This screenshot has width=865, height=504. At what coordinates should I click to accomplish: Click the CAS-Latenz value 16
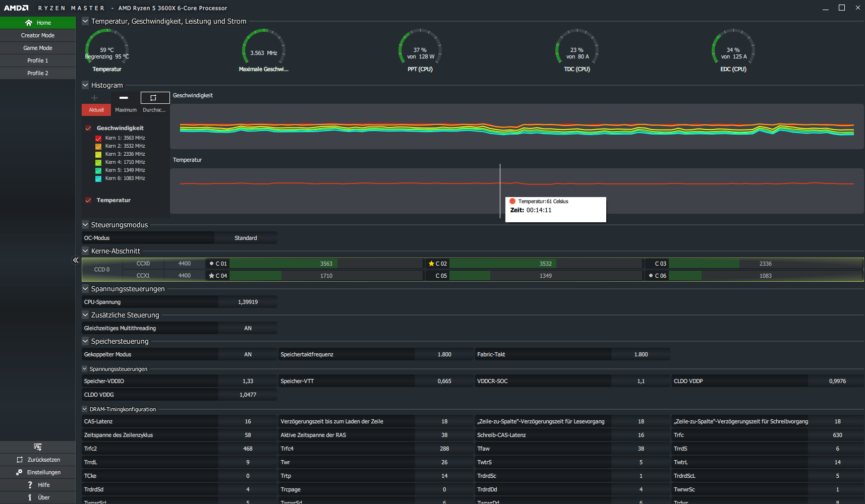[248, 421]
